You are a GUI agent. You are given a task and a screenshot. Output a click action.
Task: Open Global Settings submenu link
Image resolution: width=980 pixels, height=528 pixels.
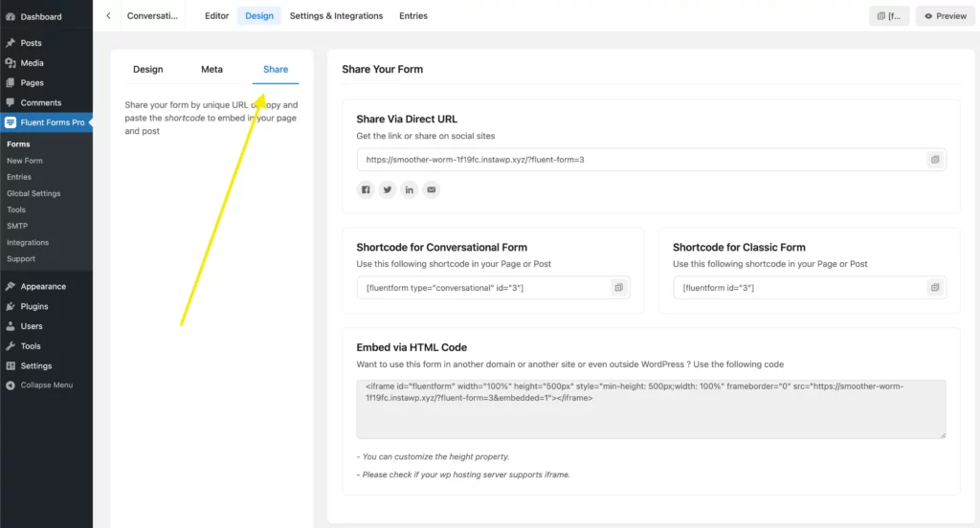(33, 193)
